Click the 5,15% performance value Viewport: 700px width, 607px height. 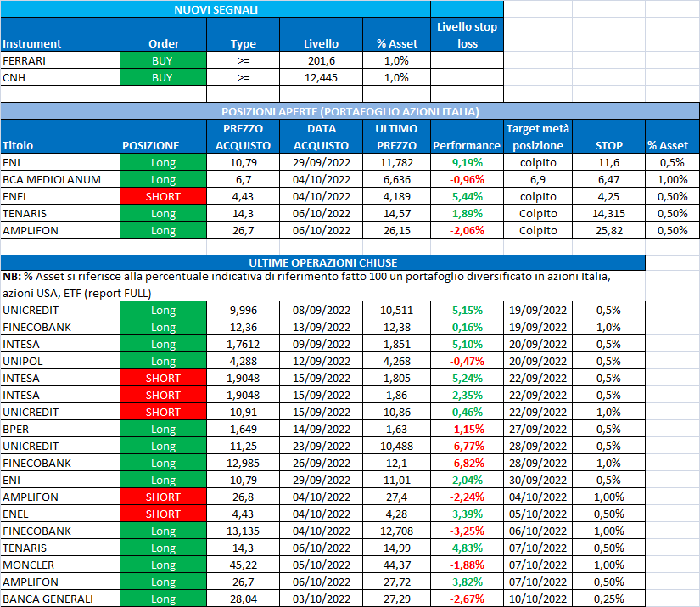[x=467, y=310]
